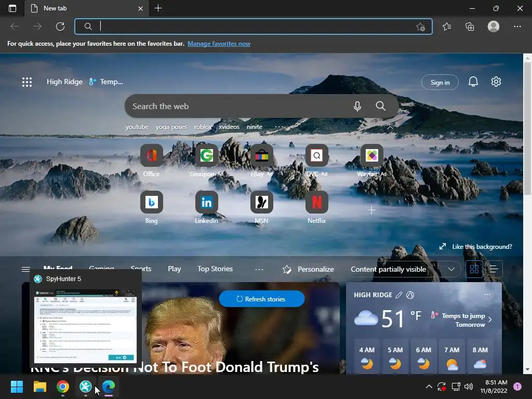Switch feed to list view
532x399 pixels.
[x=494, y=269]
